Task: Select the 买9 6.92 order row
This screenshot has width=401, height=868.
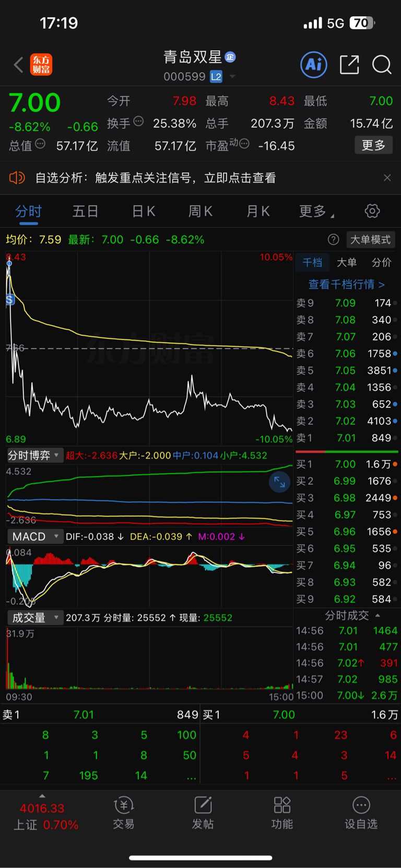Action: coord(347,599)
